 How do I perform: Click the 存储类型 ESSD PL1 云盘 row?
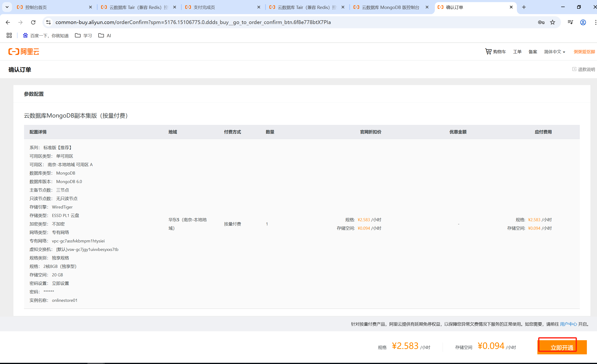54,216
